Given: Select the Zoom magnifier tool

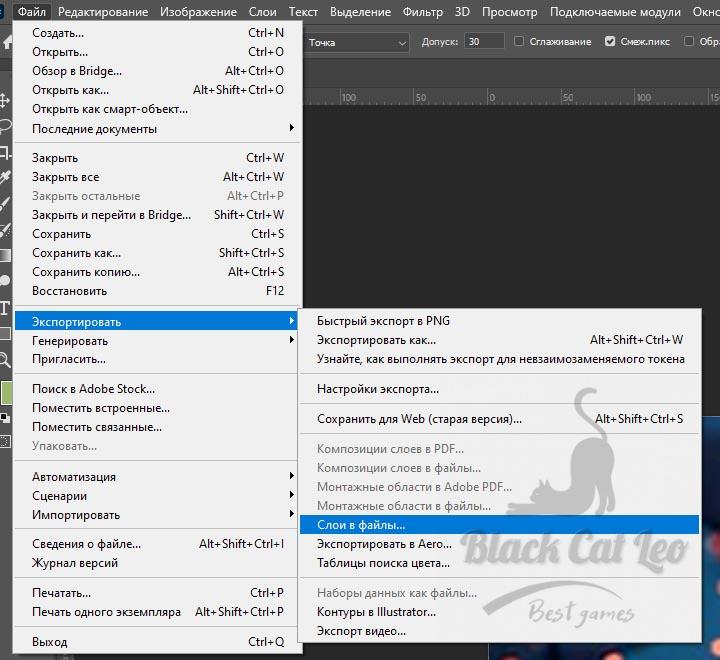Looking at the screenshot, I should 5,360.
